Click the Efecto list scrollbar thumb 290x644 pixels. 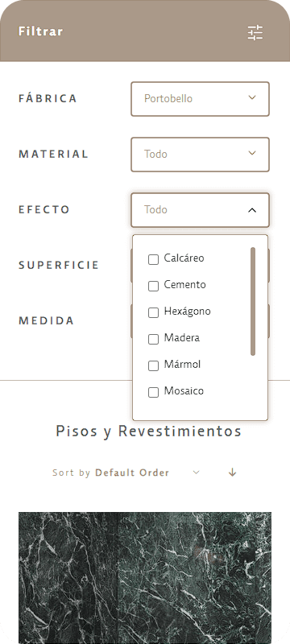tap(253, 301)
